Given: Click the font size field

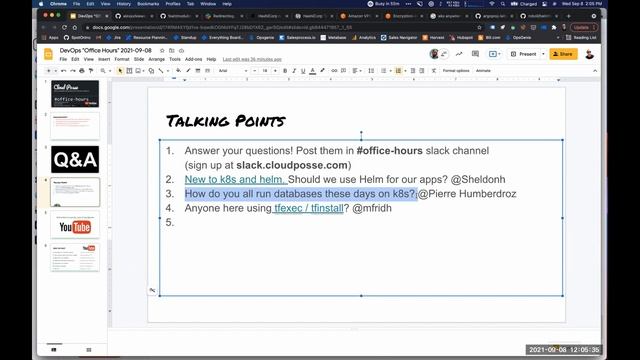Looking at the screenshot, I should tap(264, 71).
